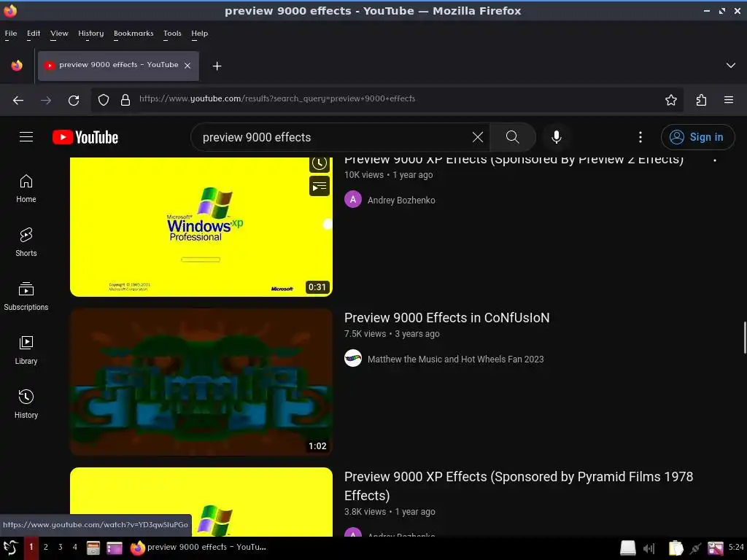Open action menu for first video result

click(715, 160)
